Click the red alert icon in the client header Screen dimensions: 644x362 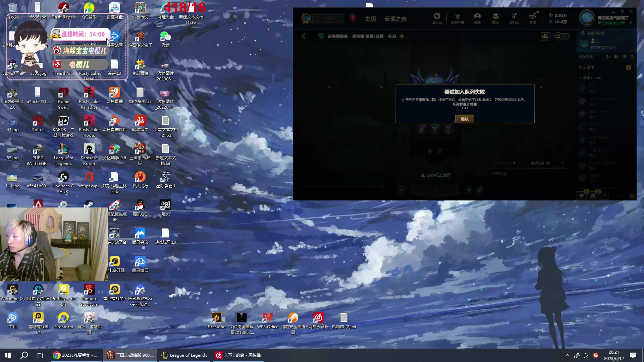point(353,18)
